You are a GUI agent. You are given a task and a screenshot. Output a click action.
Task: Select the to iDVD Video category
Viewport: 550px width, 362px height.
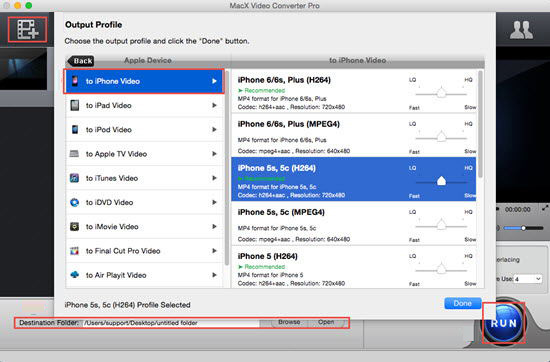click(144, 202)
